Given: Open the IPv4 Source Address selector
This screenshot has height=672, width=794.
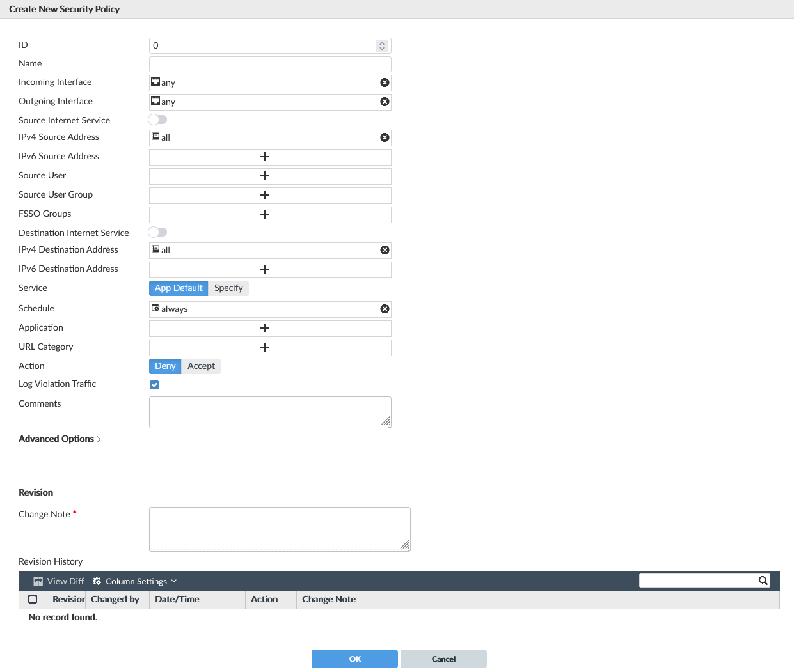Looking at the screenshot, I should tap(270, 137).
